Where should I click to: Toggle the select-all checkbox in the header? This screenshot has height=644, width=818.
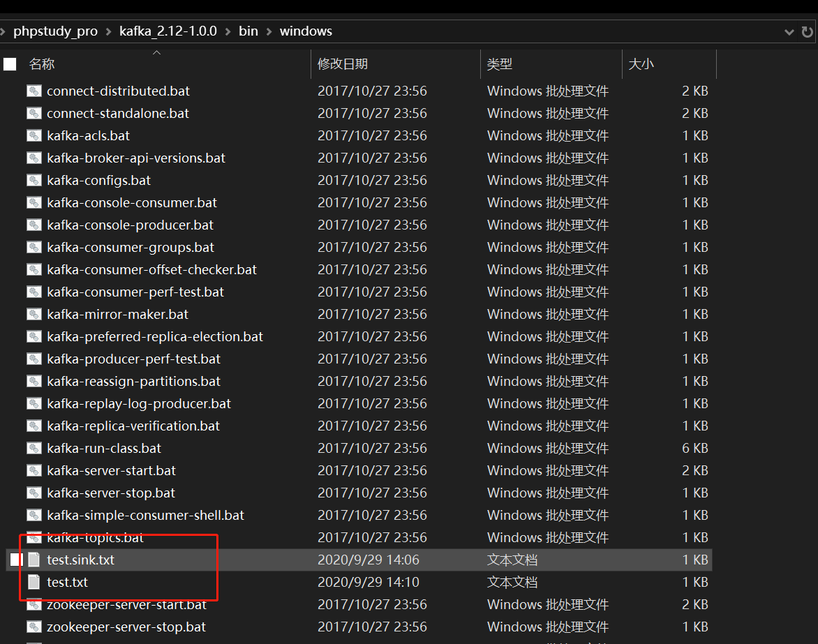10,64
